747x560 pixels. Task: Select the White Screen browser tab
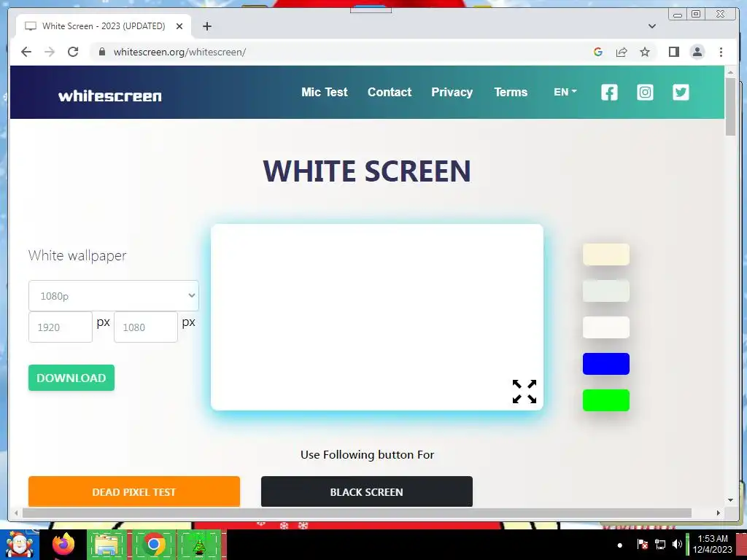coord(104,26)
